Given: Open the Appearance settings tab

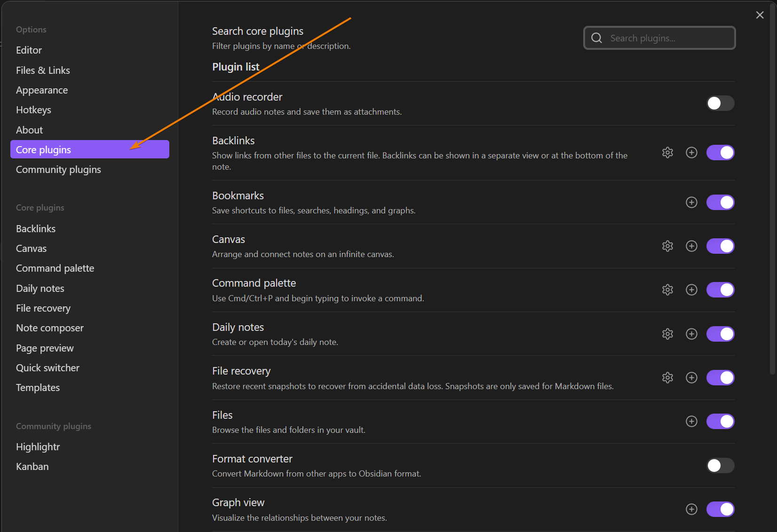Looking at the screenshot, I should click(x=42, y=90).
